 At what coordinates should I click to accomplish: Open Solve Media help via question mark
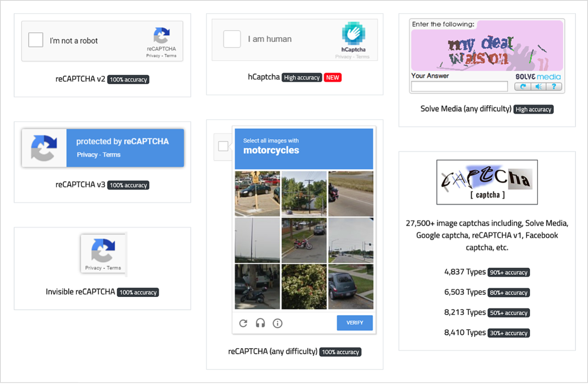(x=553, y=86)
